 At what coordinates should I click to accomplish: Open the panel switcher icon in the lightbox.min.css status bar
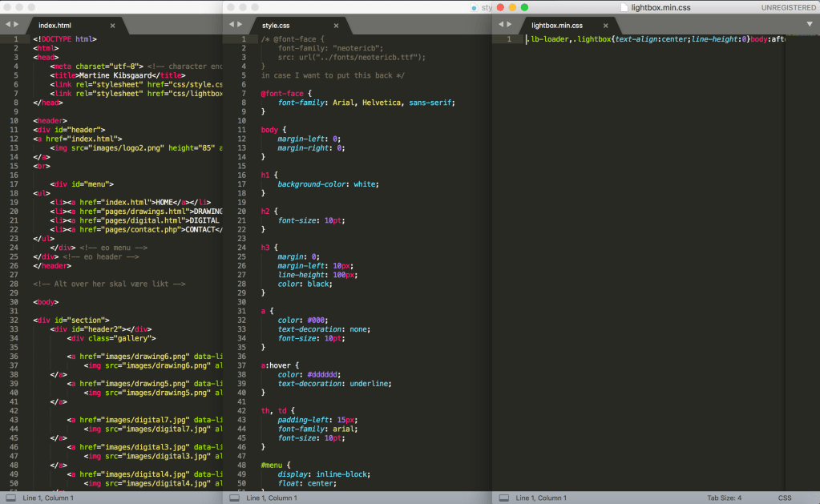click(x=503, y=498)
